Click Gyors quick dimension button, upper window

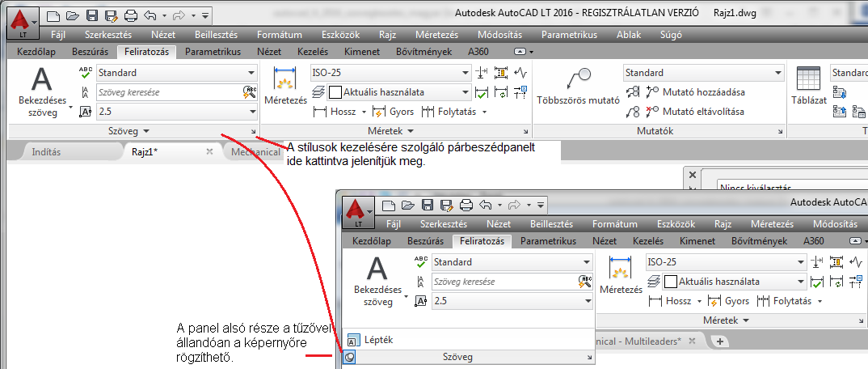(x=393, y=112)
